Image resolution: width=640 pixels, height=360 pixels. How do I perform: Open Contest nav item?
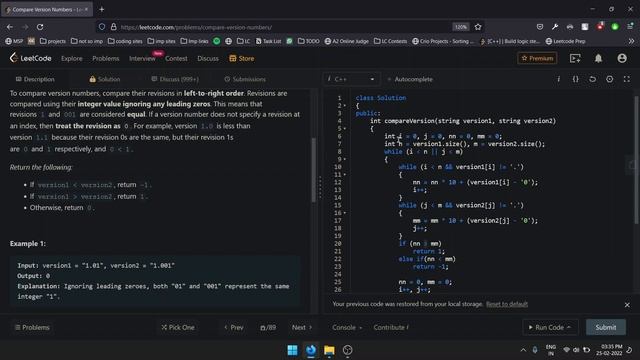(176, 58)
